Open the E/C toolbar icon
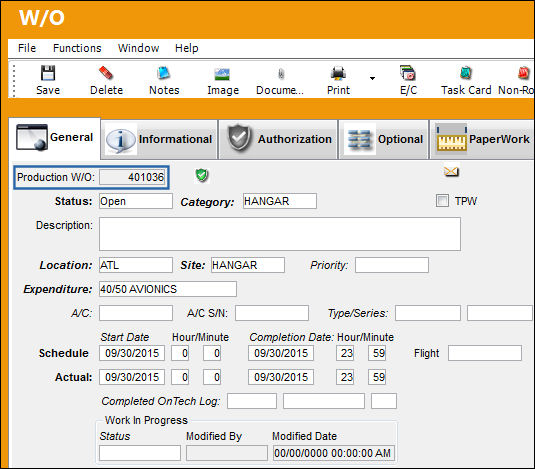 click(x=408, y=73)
